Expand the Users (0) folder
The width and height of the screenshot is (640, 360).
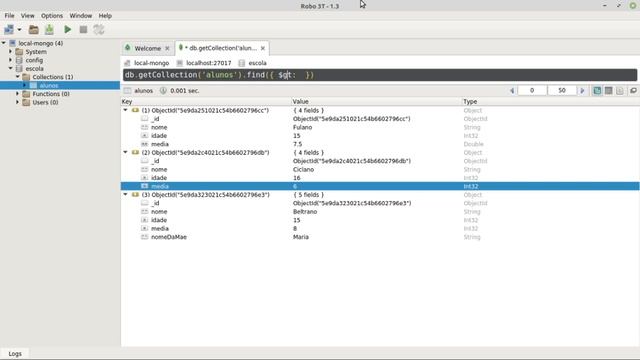pos(18,102)
